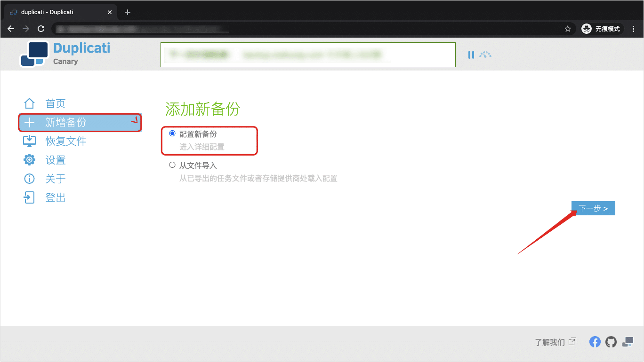Open 新增备份 in sidebar
644x362 pixels.
click(80, 122)
